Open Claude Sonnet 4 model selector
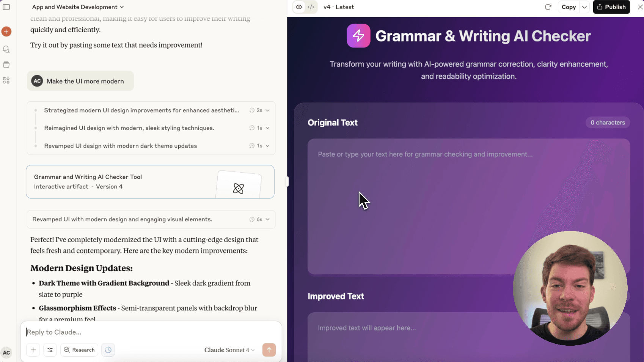Image resolution: width=644 pixels, height=362 pixels. (x=229, y=350)
